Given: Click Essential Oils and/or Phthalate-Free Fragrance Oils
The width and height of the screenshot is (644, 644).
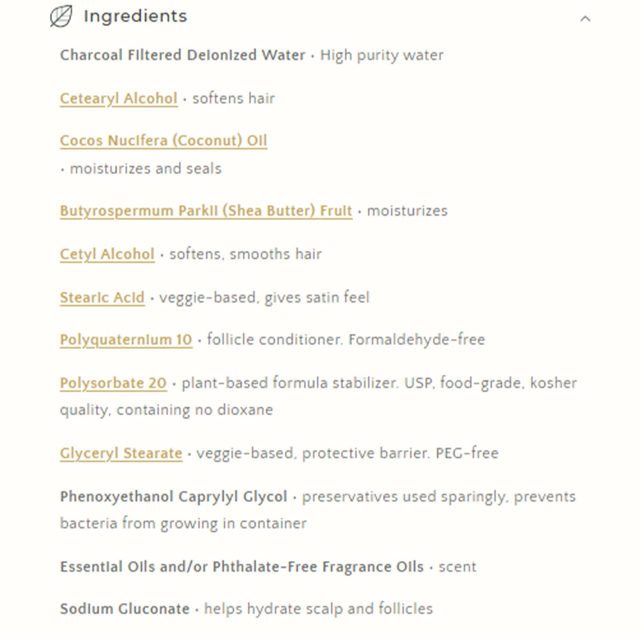Looking at the screenshot, I should point(242,567).
